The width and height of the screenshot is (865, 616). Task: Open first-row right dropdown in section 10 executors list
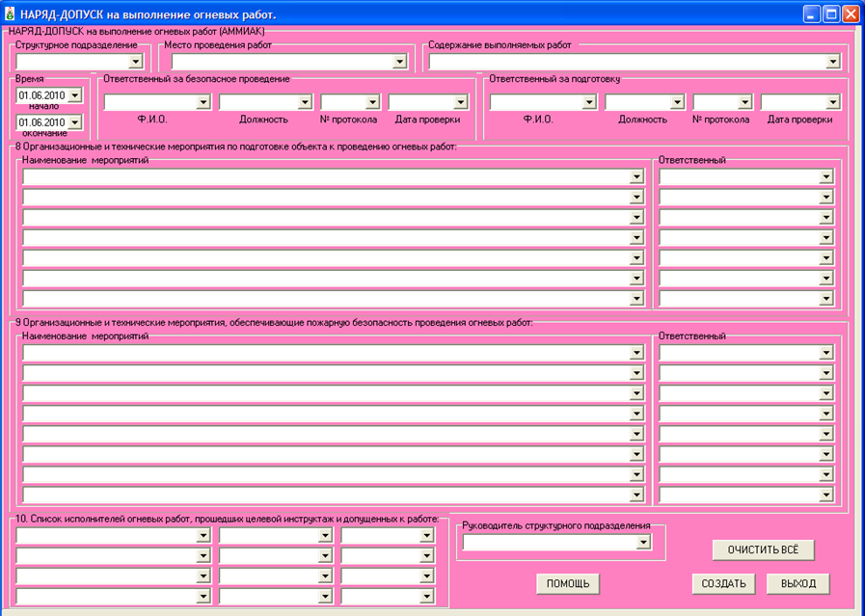click(426, 535)
